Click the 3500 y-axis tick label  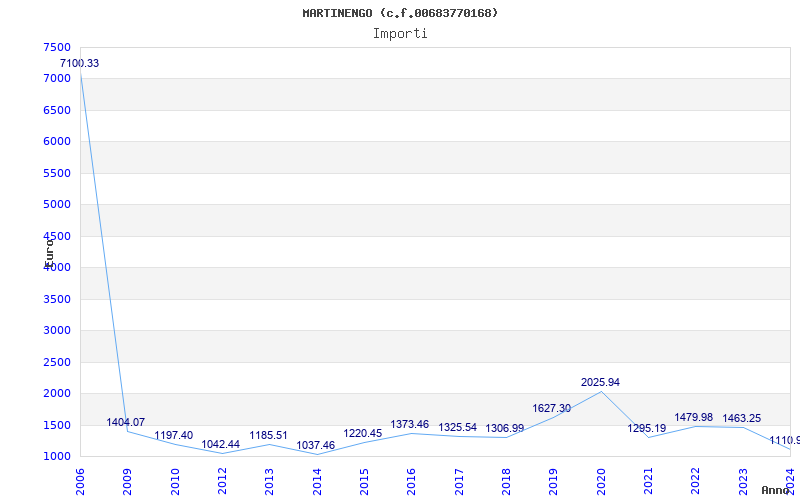(57, 299)
